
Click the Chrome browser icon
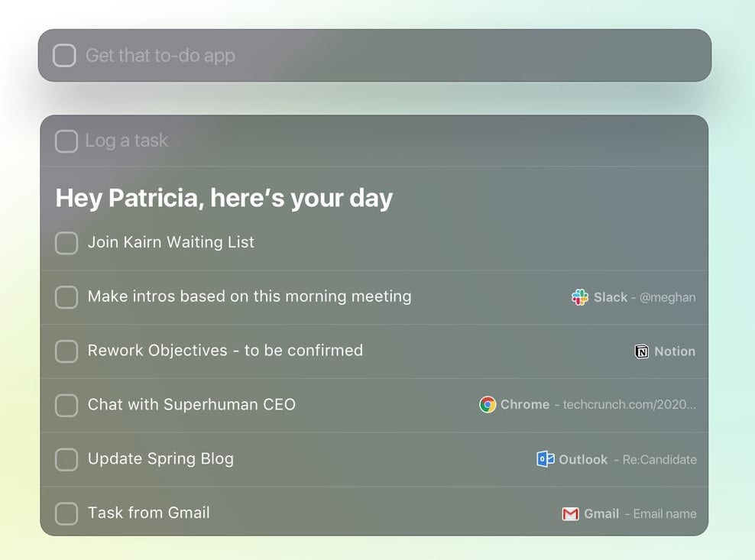[x=488, y=405]
